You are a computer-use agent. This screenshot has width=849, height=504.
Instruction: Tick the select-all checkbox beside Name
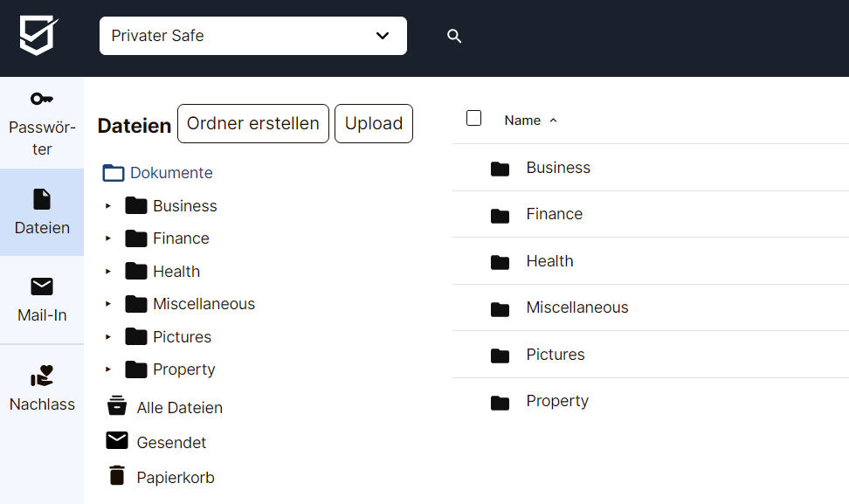[473, 118]
